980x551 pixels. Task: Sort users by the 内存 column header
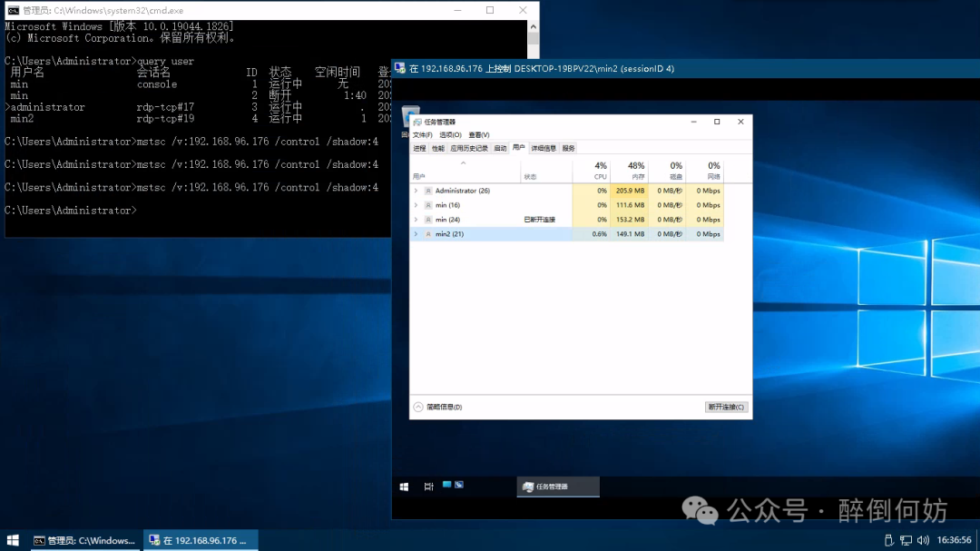click(x=635, y=171)
